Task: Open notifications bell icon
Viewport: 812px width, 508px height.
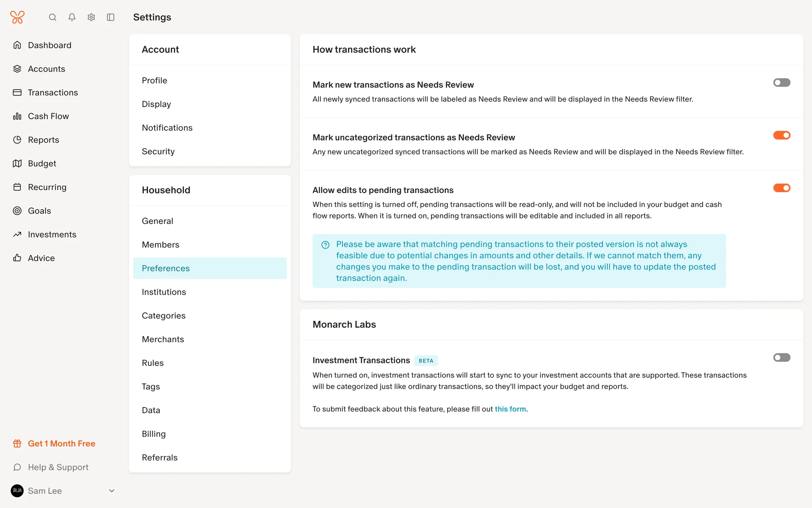Action: (x=72, y=17)
